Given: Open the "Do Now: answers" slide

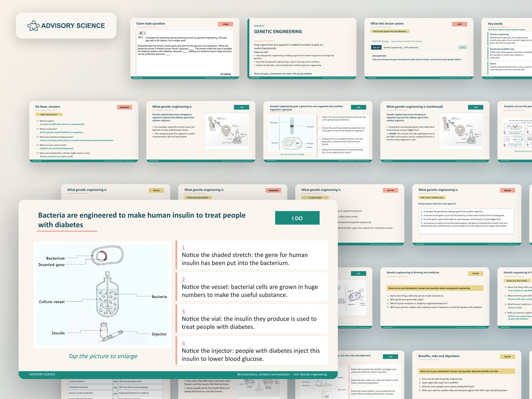Looking at the screenshot, I should (x=84, y=132).
